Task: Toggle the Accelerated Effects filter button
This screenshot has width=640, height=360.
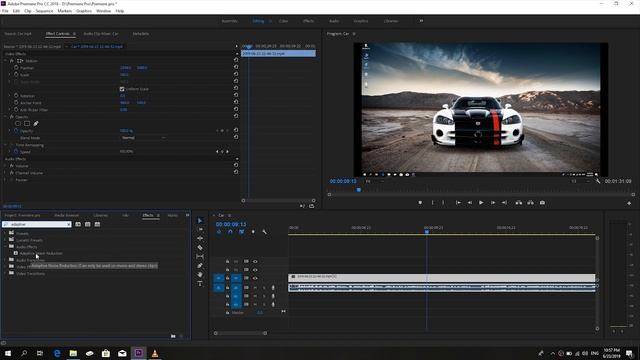Action: (78, 224)
